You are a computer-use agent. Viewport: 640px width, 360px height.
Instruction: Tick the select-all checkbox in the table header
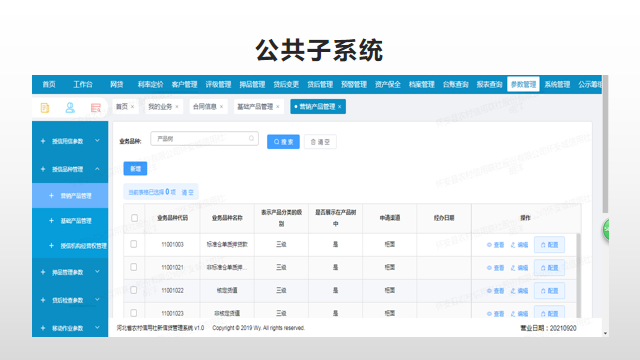[x=134, y=218]
